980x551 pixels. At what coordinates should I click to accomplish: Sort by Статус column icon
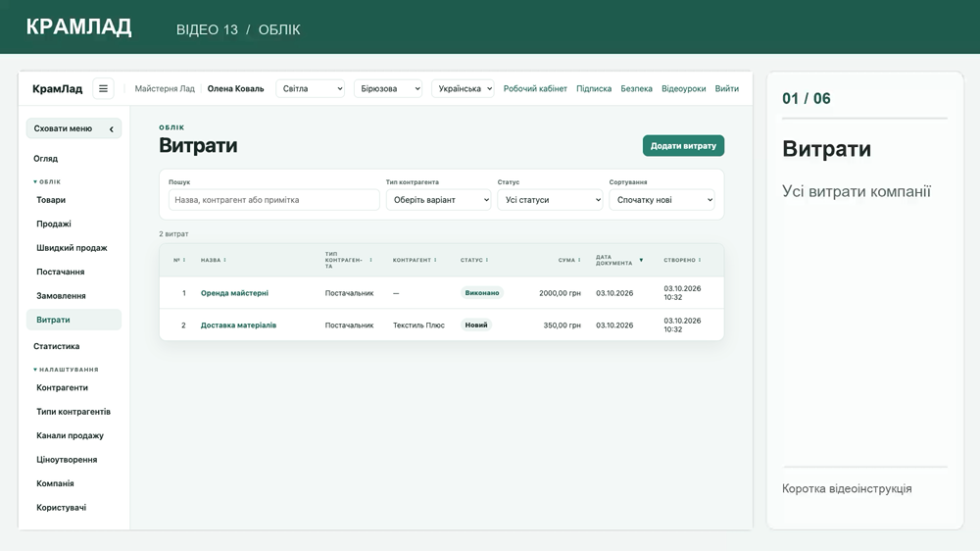pos(487,260)
